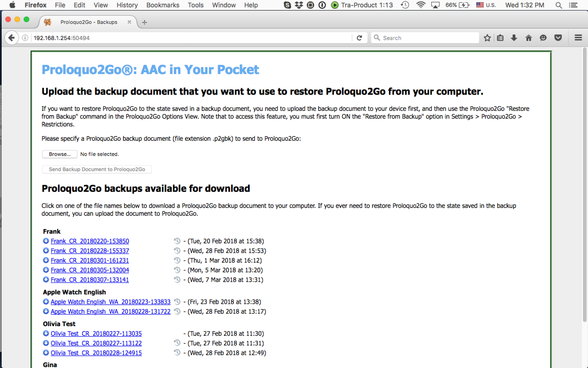Open the History menu
This screenshot has width=588, height=368.
(x=127, y=5)
